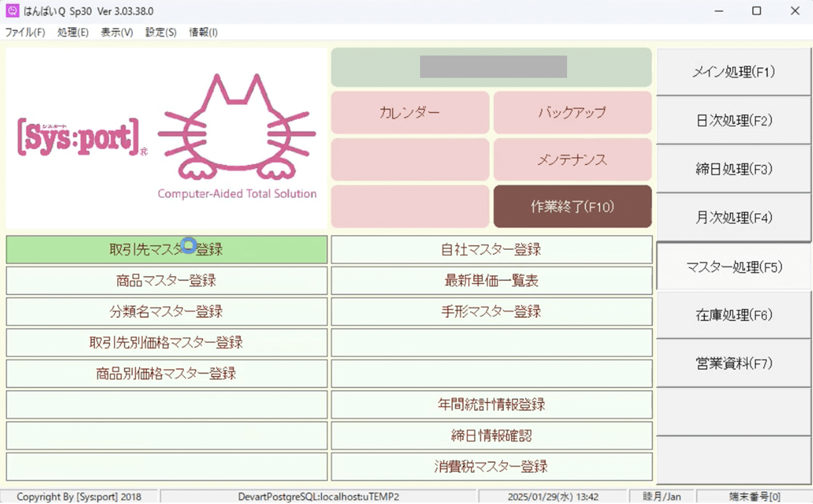
Task: Open the 処理(E) menu
Action: click(x=73, y=33)
